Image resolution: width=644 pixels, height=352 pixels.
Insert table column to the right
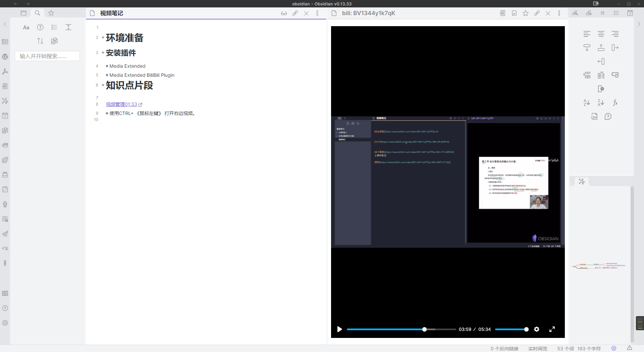point(615,48)
